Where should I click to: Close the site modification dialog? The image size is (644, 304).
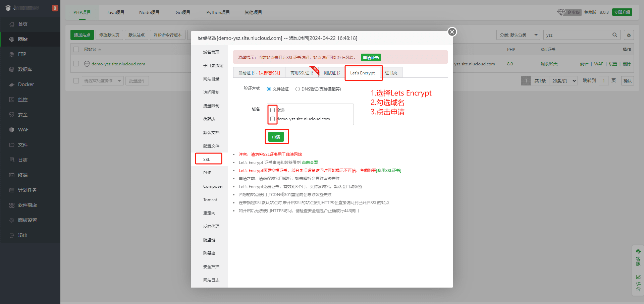coord(452,32)
